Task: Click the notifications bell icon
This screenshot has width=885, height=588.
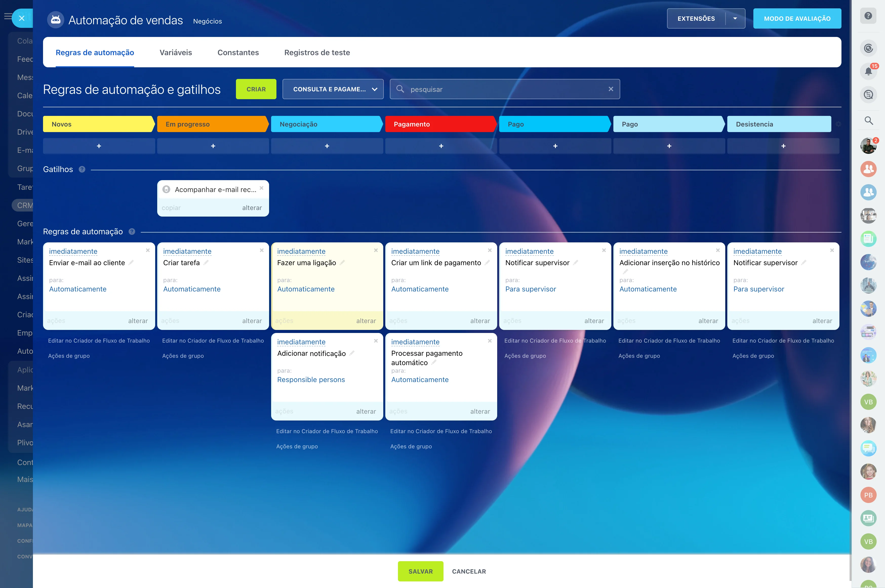Action: (868, 71)
